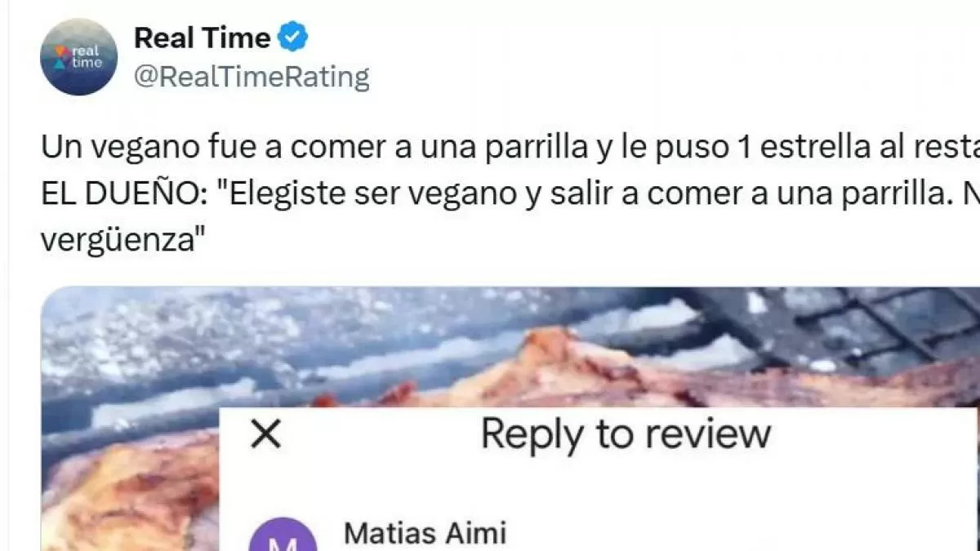Screen dimensions: 980x551
Task: Click the tweet line starting 'Un vegano fue'
Action: (510, 147)
